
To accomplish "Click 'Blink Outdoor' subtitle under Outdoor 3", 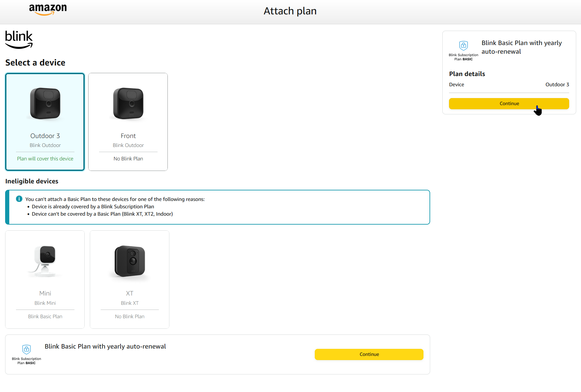I will pos(45,145).
